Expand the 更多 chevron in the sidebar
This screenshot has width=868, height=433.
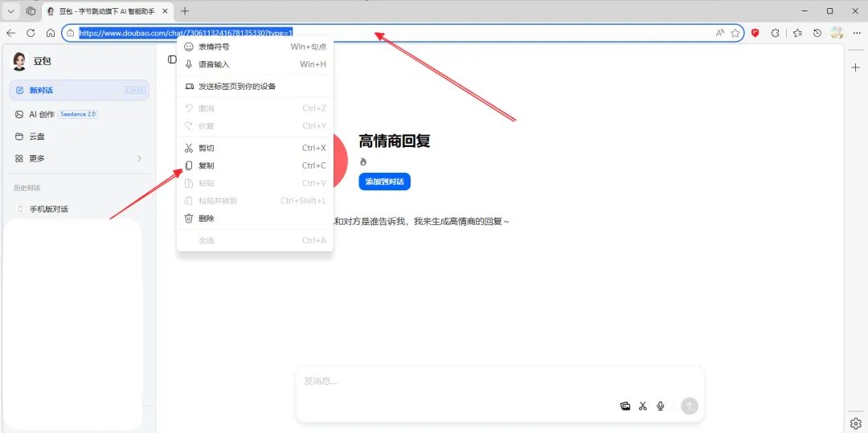coord(139,159)
